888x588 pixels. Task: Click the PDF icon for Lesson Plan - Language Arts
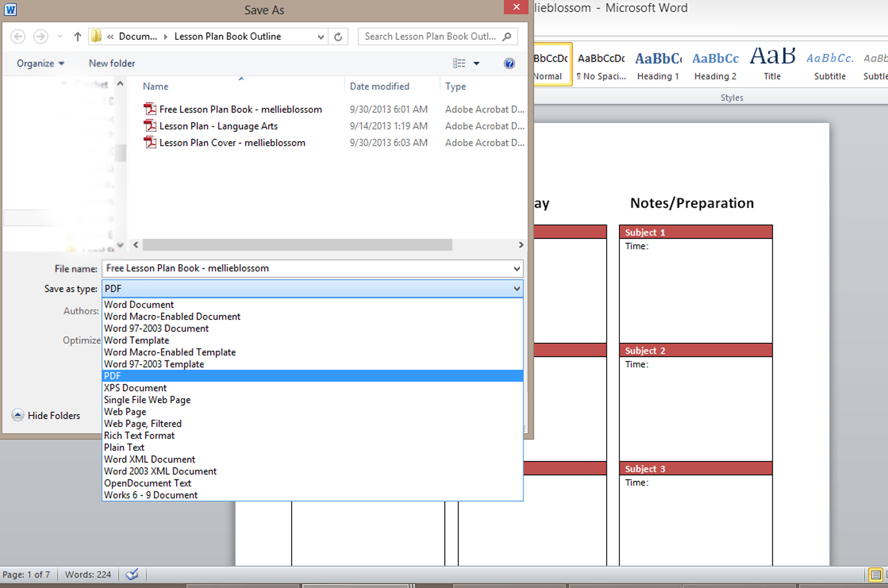(x=150, y=126)
